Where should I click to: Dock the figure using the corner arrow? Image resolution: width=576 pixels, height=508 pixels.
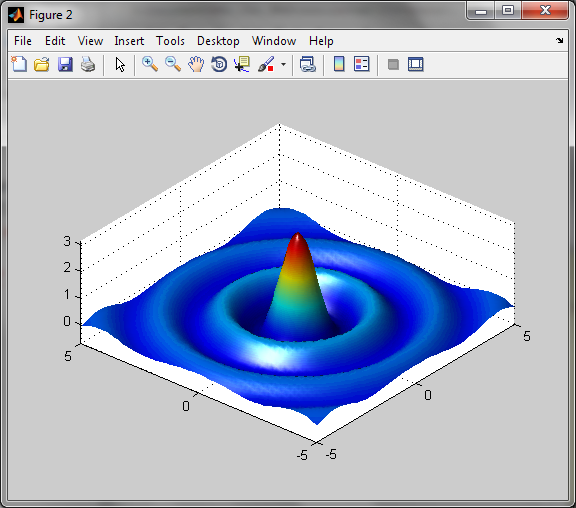[x=559, y=40]
